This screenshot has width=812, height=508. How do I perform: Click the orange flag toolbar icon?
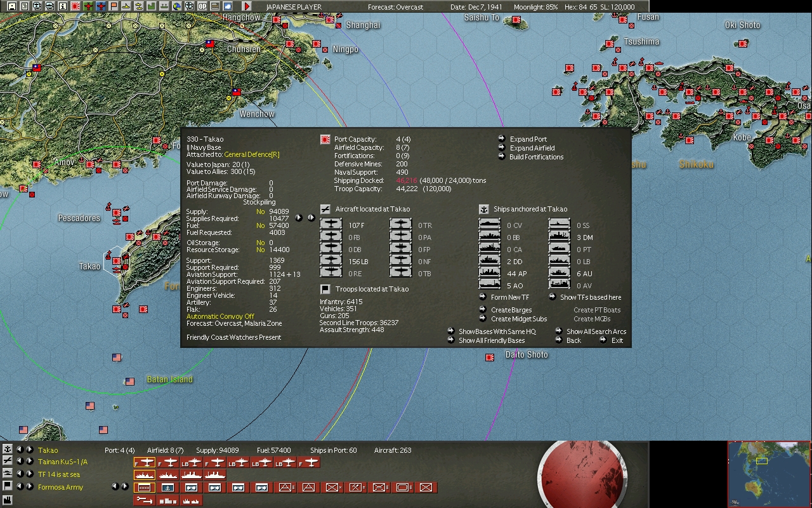(114, 6)
